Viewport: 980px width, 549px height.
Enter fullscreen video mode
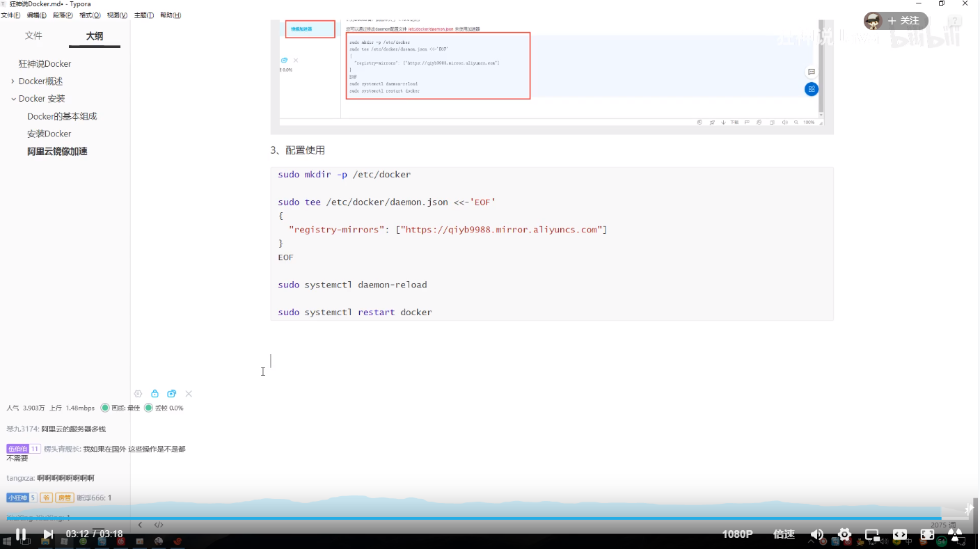coord(927,534)
